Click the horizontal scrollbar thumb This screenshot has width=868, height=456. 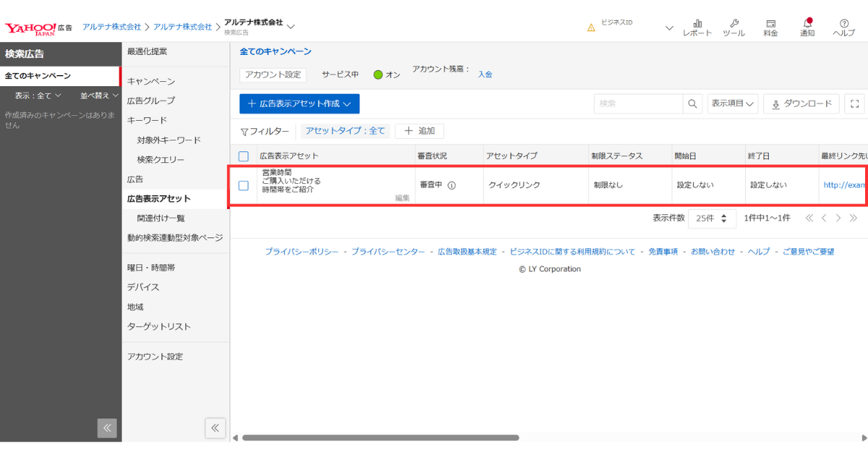pyautogui.click(x=380, y=438)
